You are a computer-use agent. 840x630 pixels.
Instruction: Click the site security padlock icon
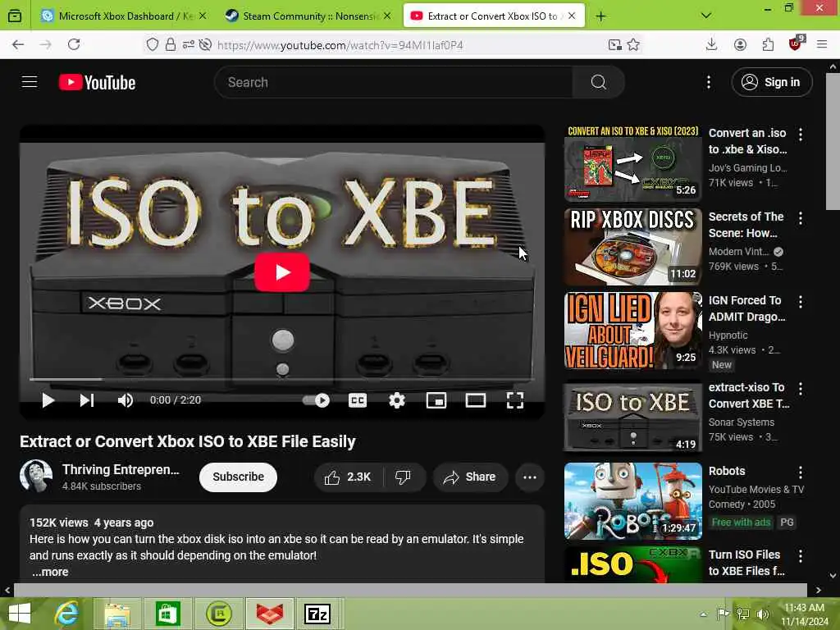point(171,44)
